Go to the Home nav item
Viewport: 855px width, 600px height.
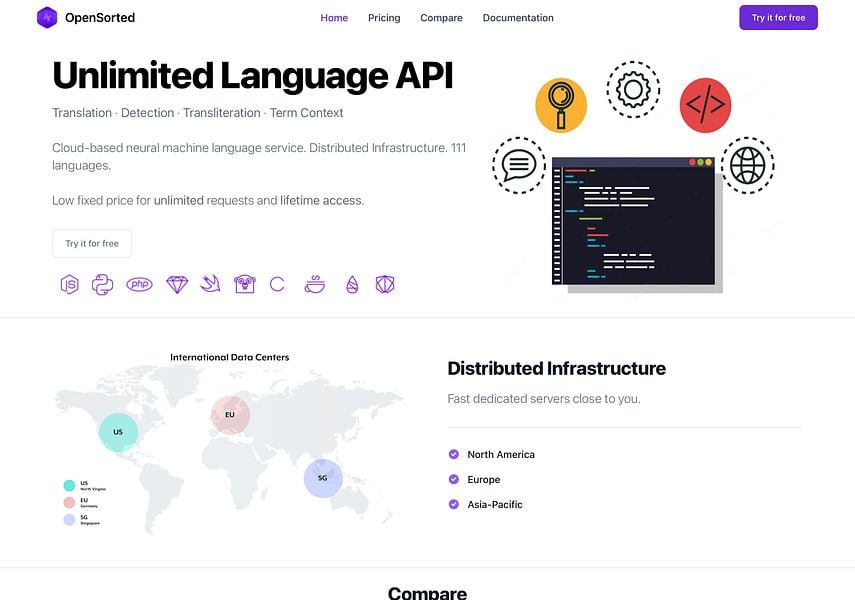(x=334, y=18)
